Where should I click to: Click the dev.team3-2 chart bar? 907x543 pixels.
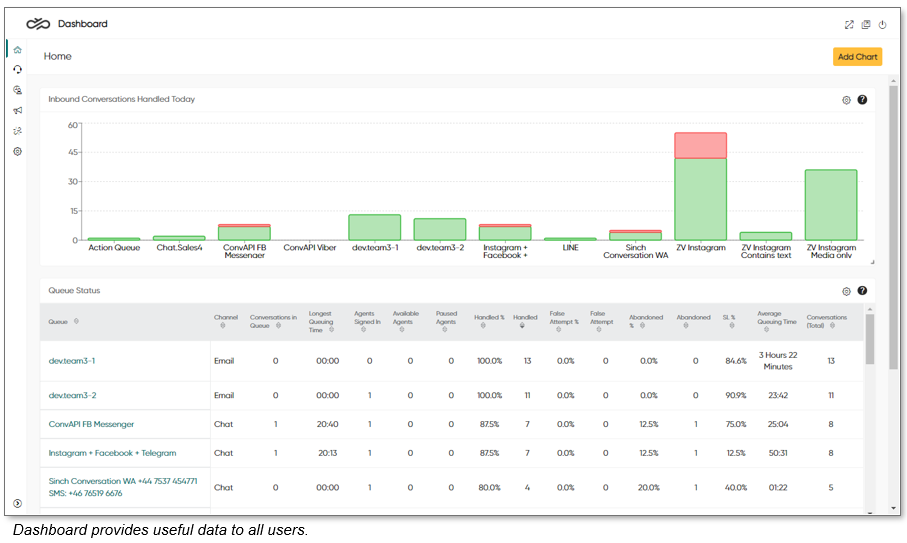440,229
